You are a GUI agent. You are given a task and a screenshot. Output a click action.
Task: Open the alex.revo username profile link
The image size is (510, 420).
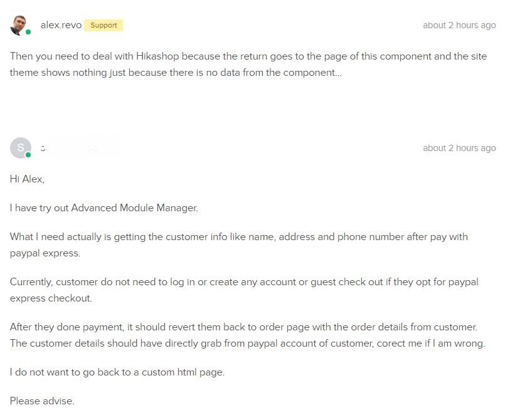[x=61, y=25]
